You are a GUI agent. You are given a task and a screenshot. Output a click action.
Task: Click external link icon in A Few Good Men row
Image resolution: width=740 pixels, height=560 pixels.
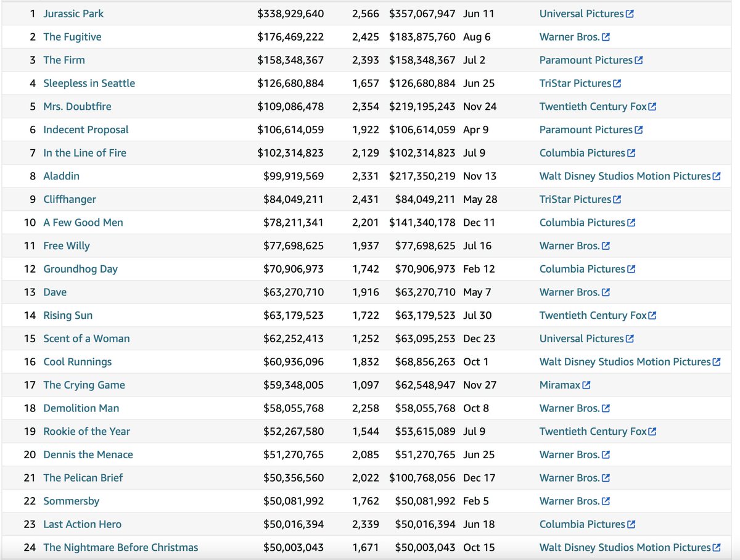tap(631, 223)
